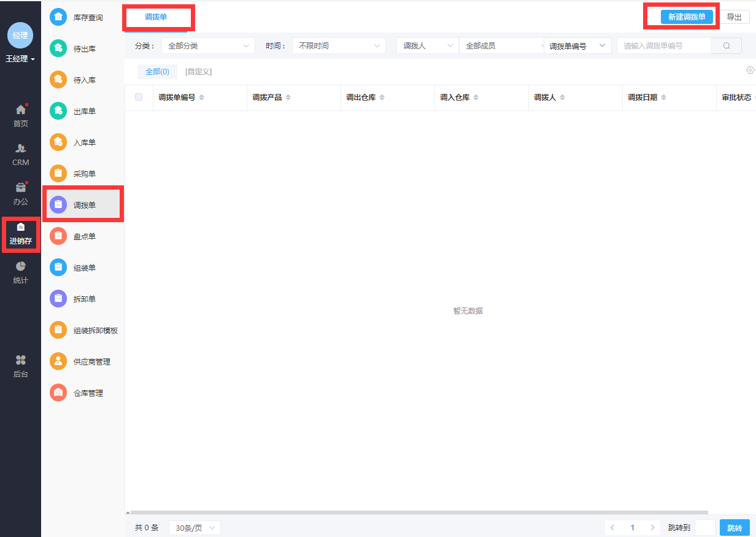Sort by 调拨日期 column arrows
Screen dimensions: 756x537
pyautogui.click(x=663, y=98)
